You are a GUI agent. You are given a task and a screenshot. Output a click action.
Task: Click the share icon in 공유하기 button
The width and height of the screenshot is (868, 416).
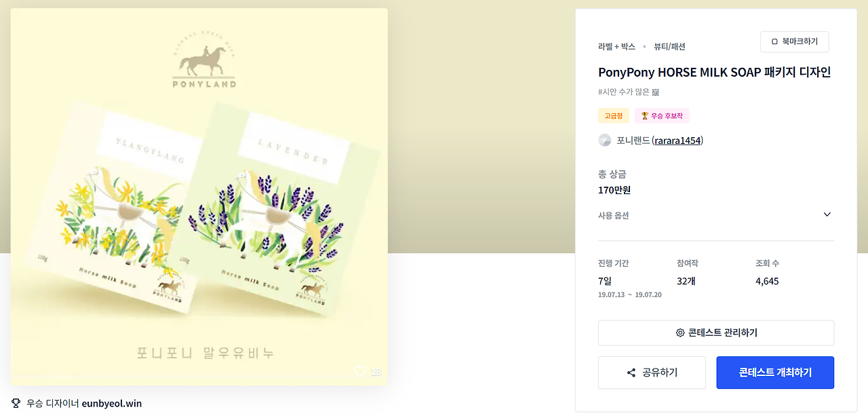(631, 373)
